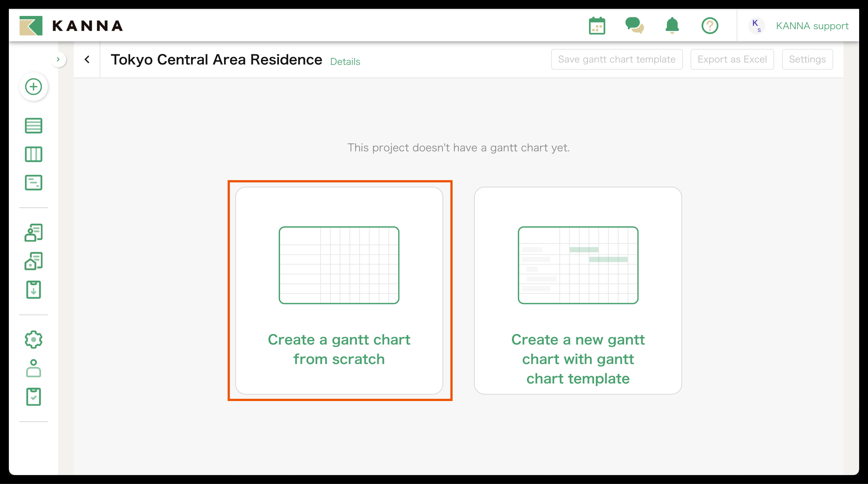This screenshot has width=868, height=484.
Task: Open the Settings button at top right
Action: pos(807,59)
